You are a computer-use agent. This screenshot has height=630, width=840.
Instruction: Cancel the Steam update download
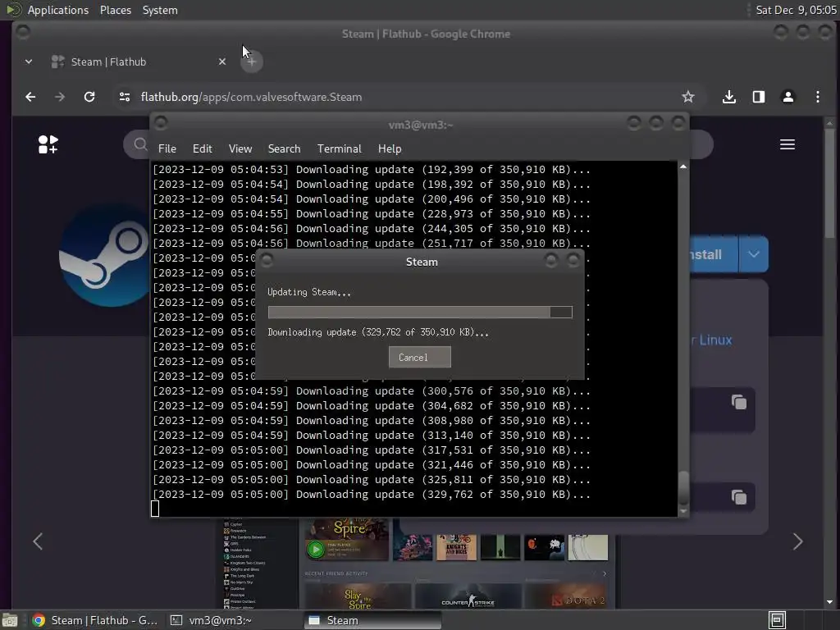pyautogui.click(x=419, y=358)
